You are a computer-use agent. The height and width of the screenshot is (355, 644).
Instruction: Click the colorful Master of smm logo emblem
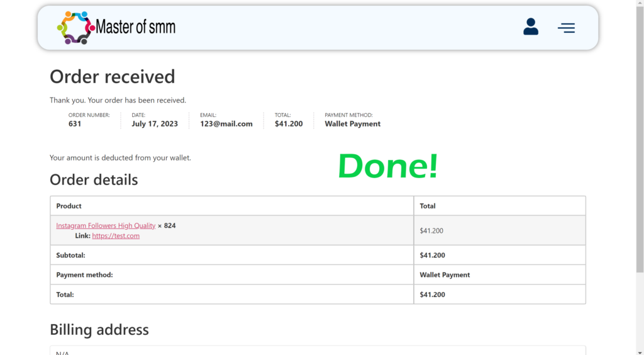75,28
